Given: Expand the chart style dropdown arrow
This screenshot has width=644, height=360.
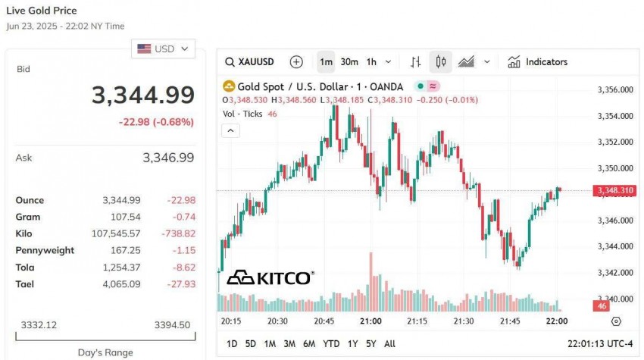Looking at the screenshot, I should click(487, 62).
